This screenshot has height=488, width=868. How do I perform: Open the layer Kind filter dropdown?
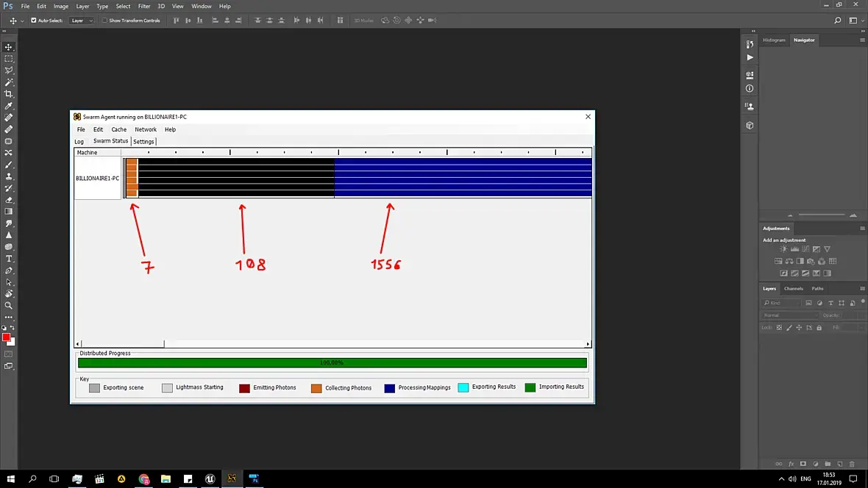pos(782,303)
